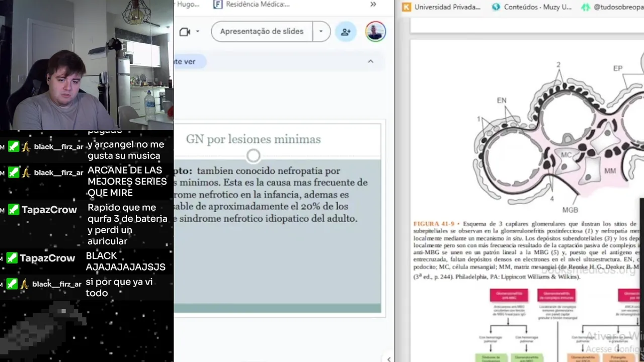Viewport: 644px width, 362px height.
Task: Click green badge in 'ARCANE DE LAS' chat row
Action: [x=14, y=172]
